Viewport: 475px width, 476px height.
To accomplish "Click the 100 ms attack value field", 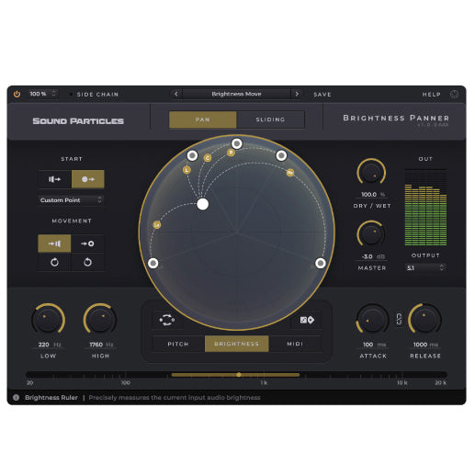I will pos(374,345).
